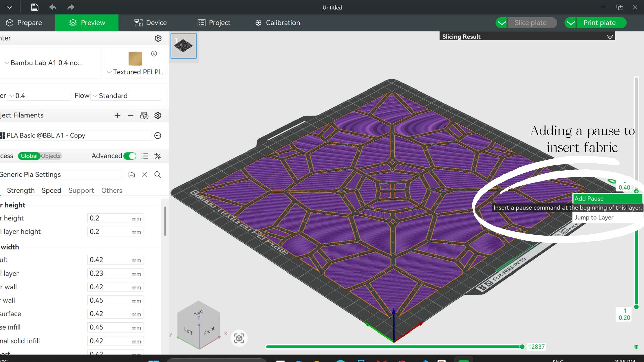
Task: Reset the camera view icon near cube
Action: [239, 338]
